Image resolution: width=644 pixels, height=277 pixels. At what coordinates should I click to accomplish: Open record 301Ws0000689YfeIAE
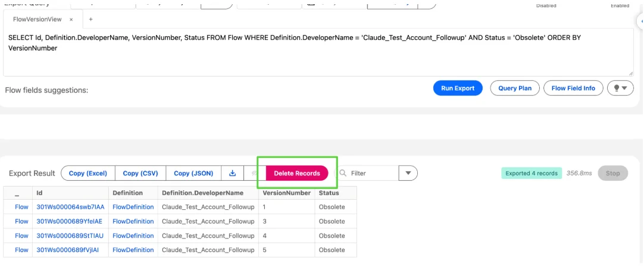(70, 221)
